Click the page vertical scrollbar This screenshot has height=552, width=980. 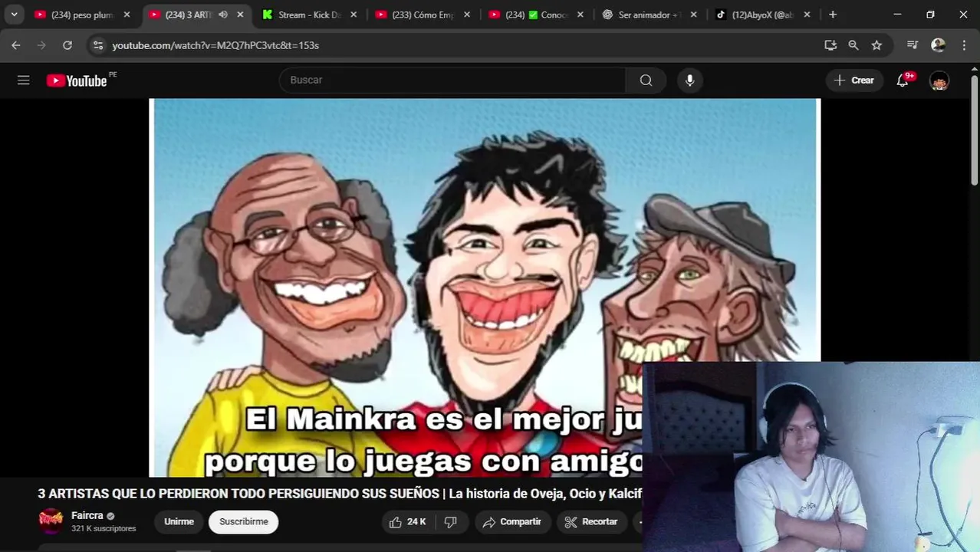(x=974, y=130)
